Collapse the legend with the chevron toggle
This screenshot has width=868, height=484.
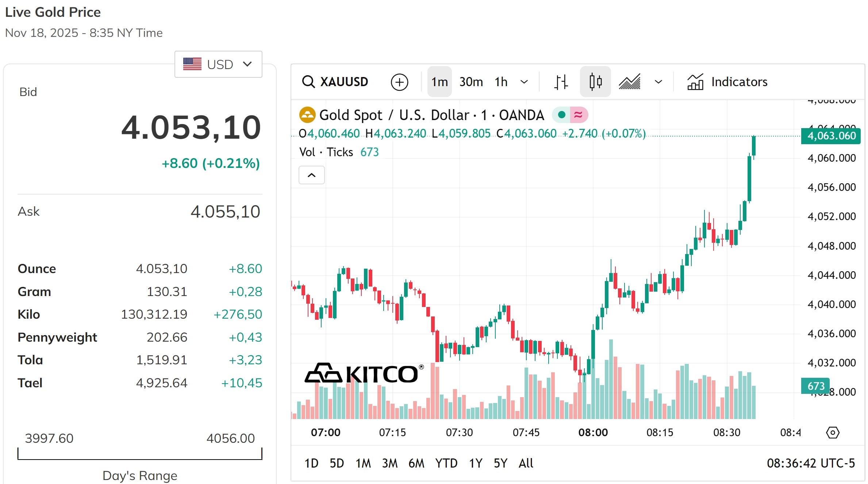coord(311,175)
